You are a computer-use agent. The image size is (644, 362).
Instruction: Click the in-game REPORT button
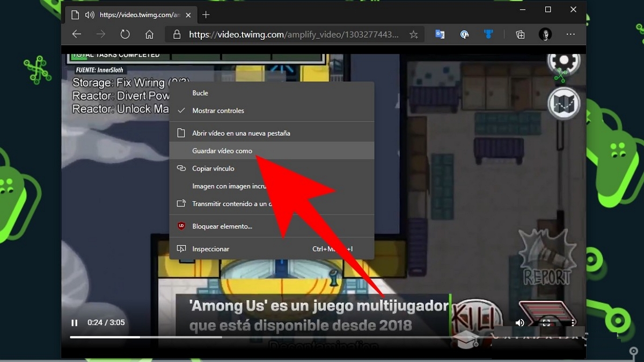547,258
